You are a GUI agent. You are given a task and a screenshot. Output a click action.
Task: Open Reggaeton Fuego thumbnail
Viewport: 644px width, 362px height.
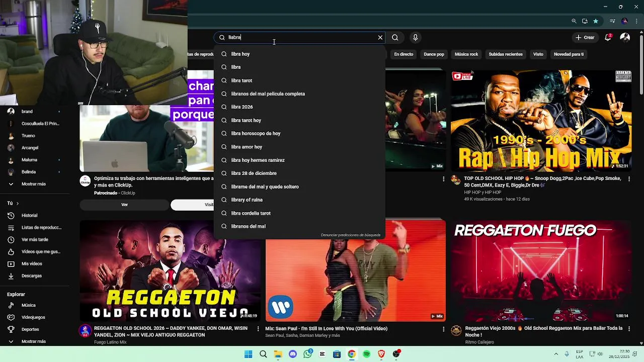tap(541, 270)
